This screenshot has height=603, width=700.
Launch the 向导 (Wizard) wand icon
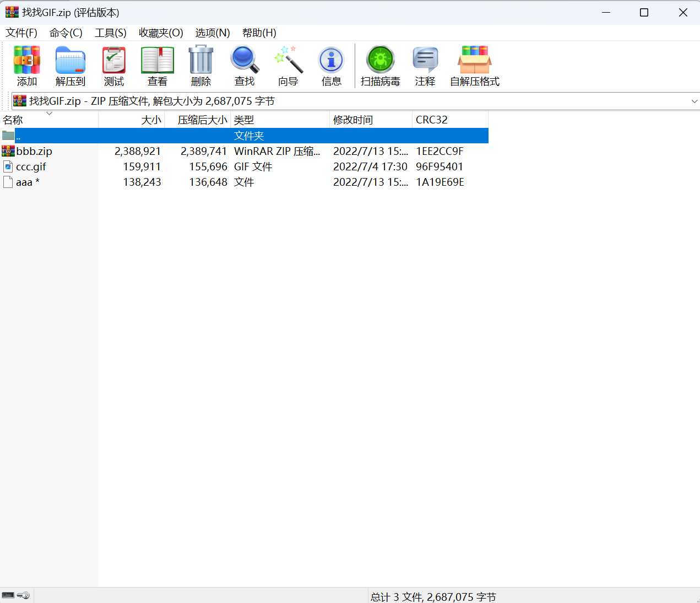(x=288, y=60)
